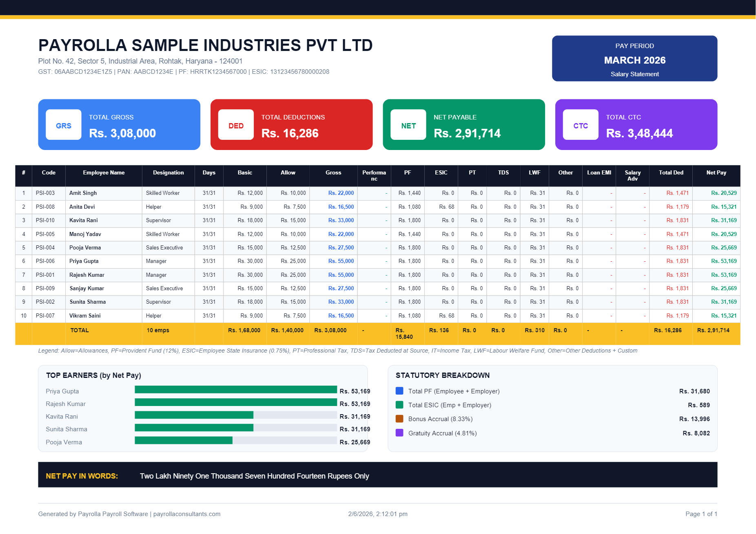Click Gratuity Accrual amount Rs. 8,082

click(x=696, y=433)
